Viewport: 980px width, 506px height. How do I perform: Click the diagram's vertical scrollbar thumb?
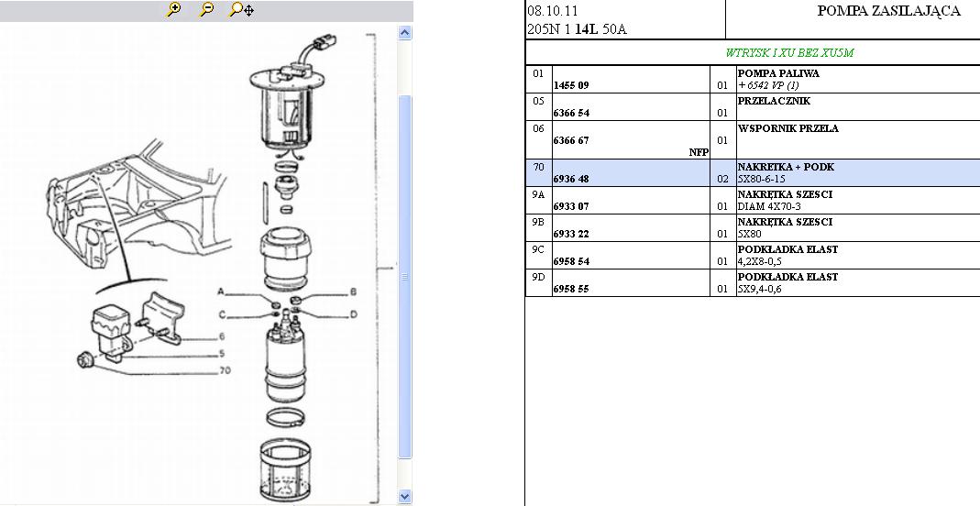[404, 275]
